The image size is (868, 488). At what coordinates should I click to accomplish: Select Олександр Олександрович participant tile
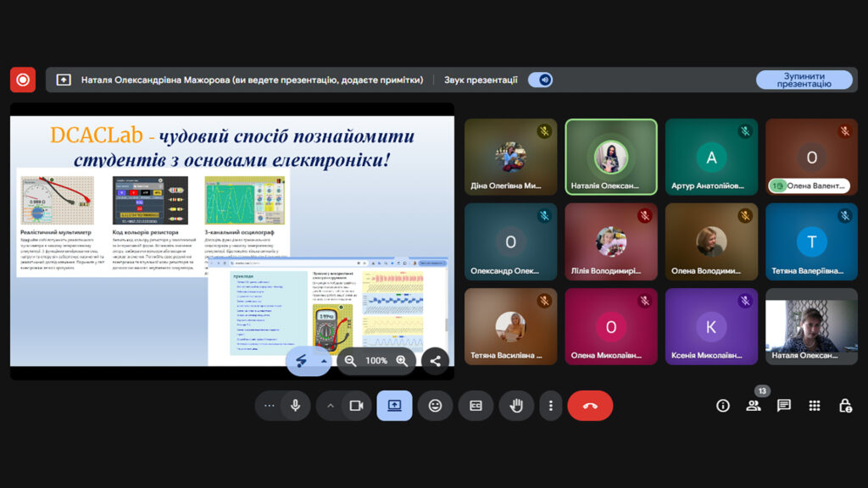tap(511, 241)
